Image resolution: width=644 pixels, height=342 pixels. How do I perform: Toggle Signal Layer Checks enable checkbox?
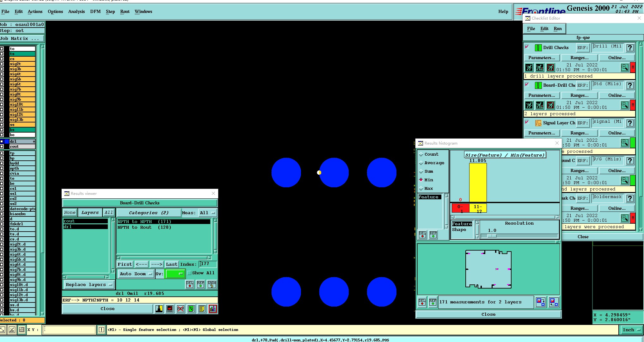(x=527, y=122)
